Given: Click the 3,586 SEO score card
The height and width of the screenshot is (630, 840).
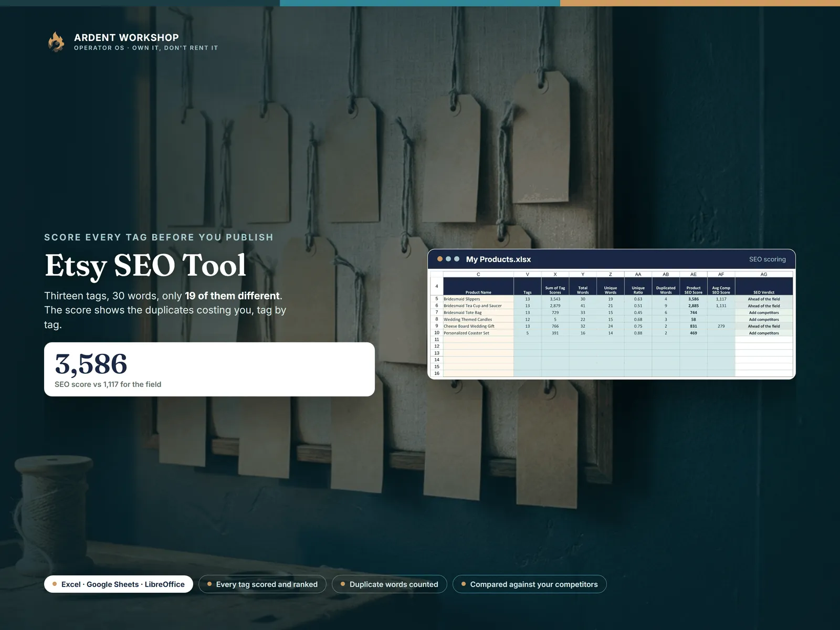Looking at the screenshot, I should coord(209,369).
